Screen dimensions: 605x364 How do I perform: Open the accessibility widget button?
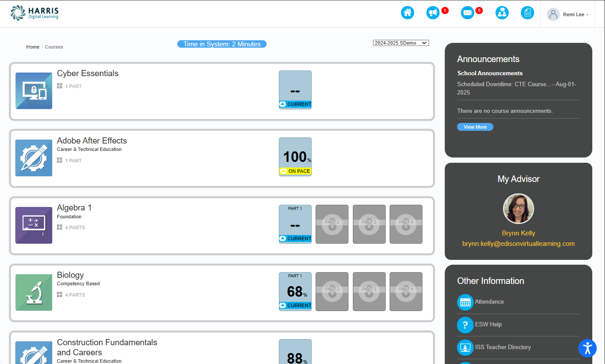pyautogui.click(x=587, y=348)
